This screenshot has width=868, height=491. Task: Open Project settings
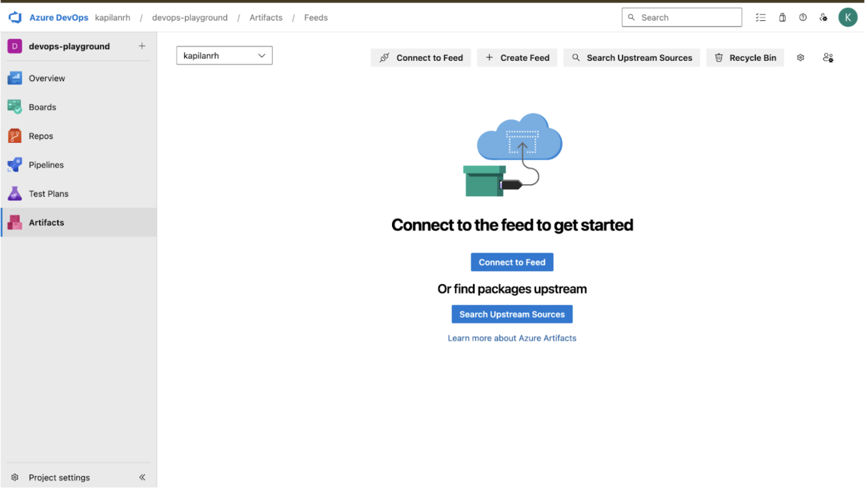pos(59,477)
